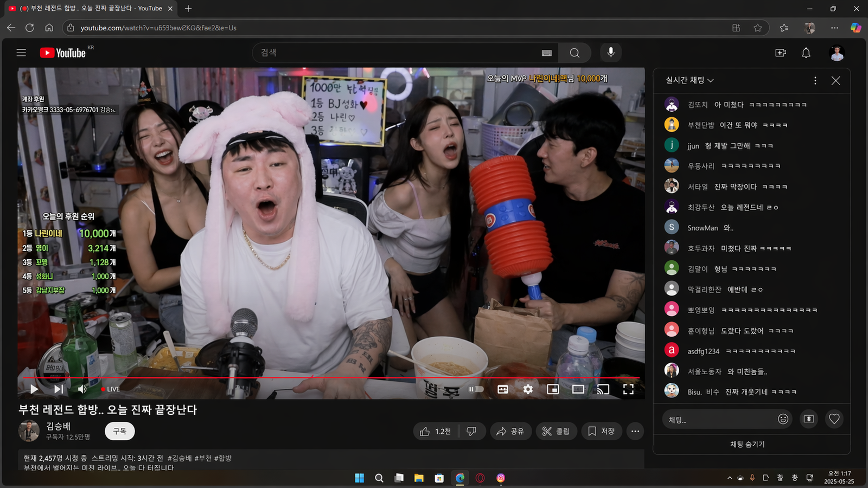Click the voice search microphone icon
This screenshot has width=868, height=488.
tap(611, 53)
